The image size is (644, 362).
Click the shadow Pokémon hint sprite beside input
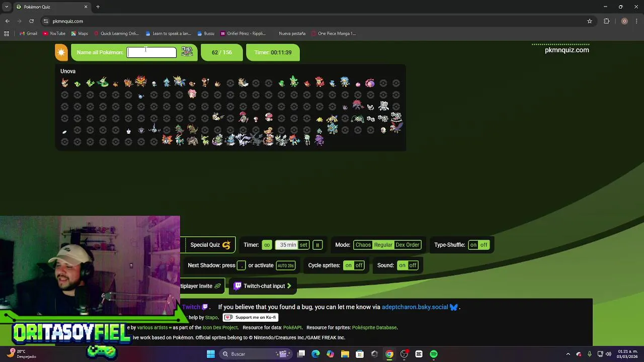point(187,52)
